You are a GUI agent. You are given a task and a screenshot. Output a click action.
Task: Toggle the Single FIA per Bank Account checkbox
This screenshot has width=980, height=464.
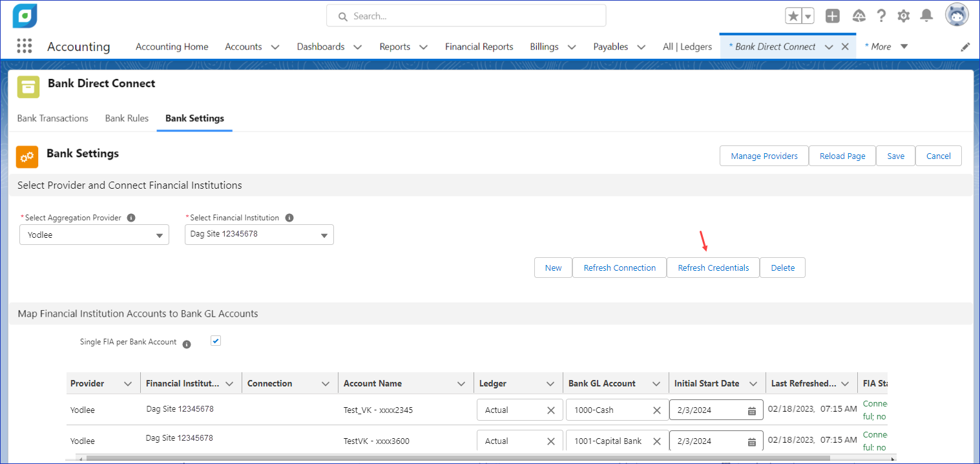pyautogui.click(x=216, y=341)
